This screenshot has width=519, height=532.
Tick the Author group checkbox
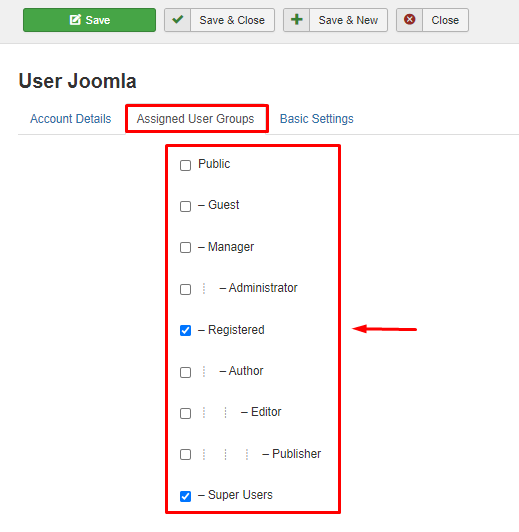pyautogui.click(x=185, y=372)
